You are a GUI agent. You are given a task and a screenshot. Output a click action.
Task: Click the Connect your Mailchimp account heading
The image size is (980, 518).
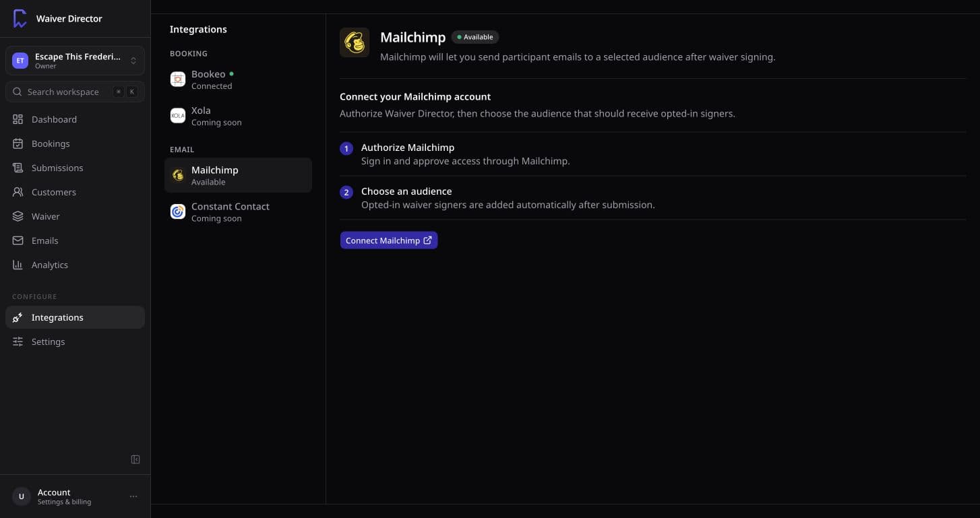point(415,97)
